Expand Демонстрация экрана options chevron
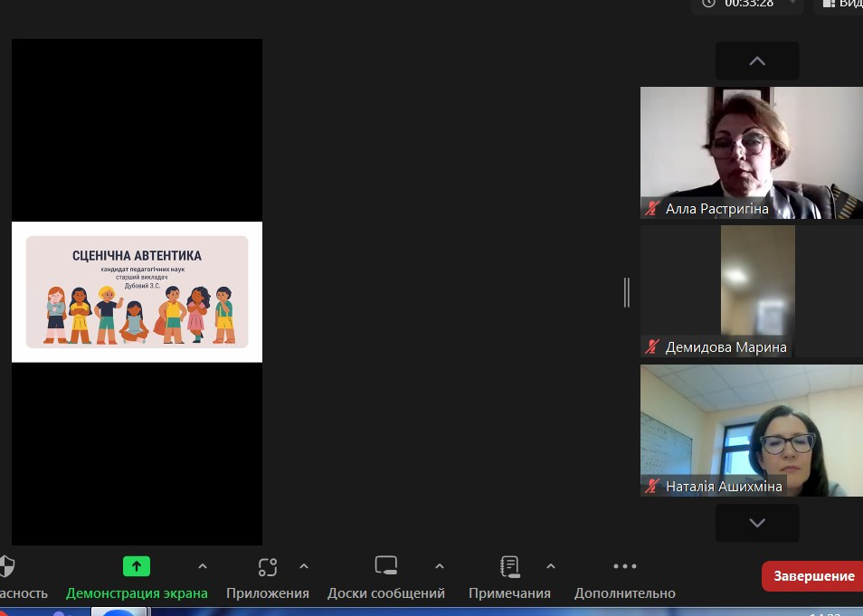 click(203, 566)
